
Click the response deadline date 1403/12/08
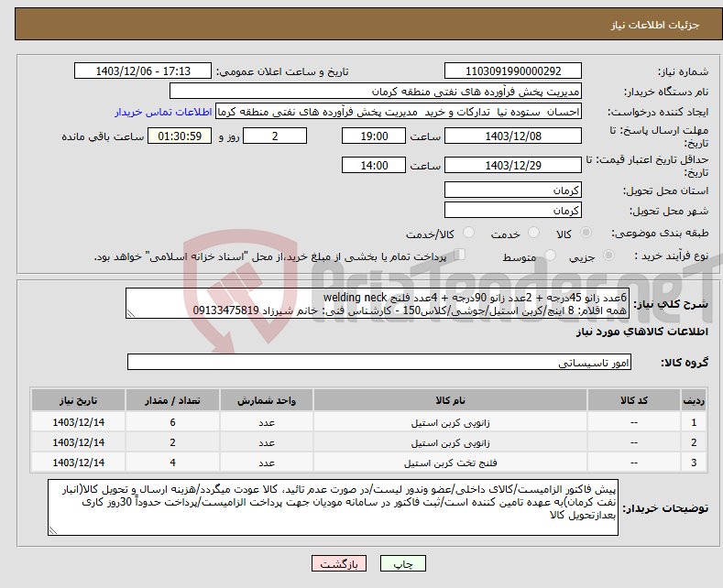513,136
